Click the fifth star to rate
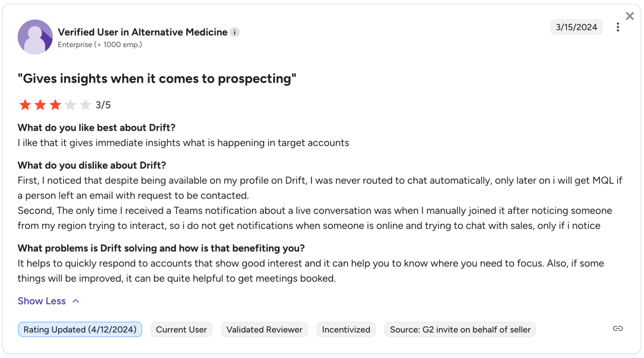This screenshot has width=644, height=358. [85, 105]
